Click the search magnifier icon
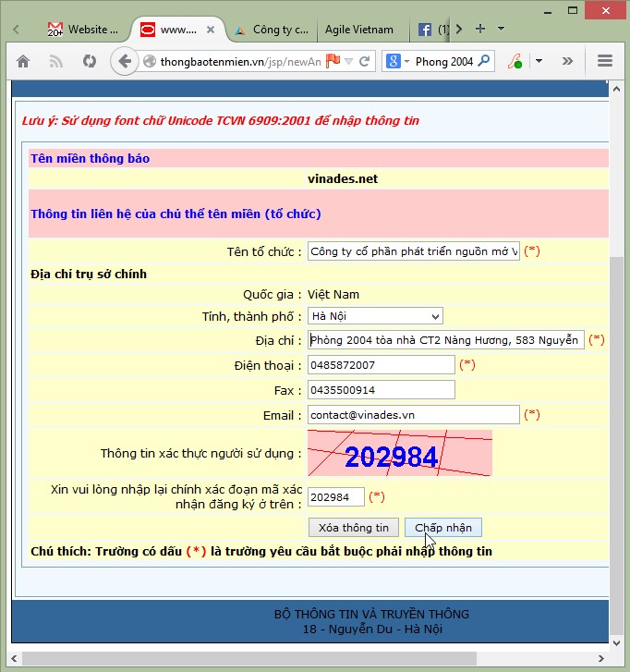The width and height of the screenshot is (630, 672). pyautogui.click(x=484, y=61)
